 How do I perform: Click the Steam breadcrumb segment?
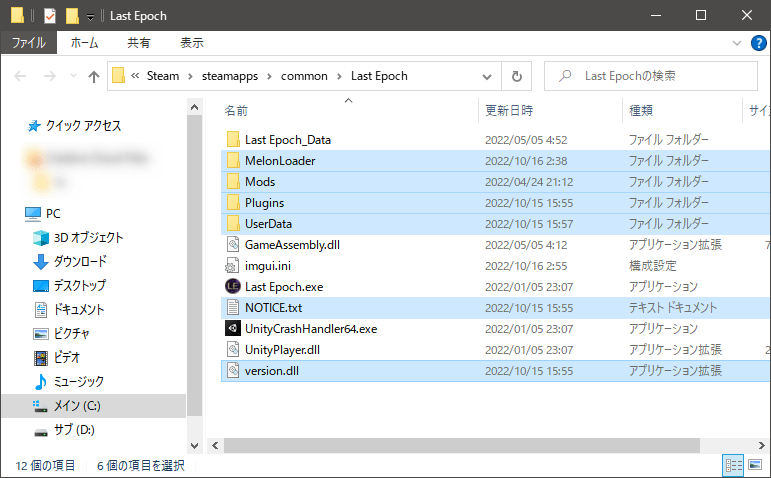point(163,76)
